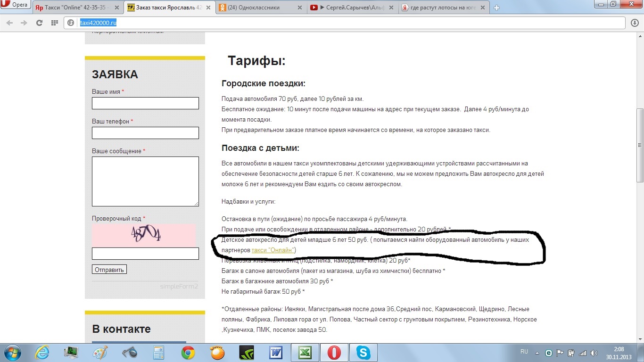The width and height of the screenshot is (644, 362).
Task: Click the network signal tray icon
Action: point(582,353)
